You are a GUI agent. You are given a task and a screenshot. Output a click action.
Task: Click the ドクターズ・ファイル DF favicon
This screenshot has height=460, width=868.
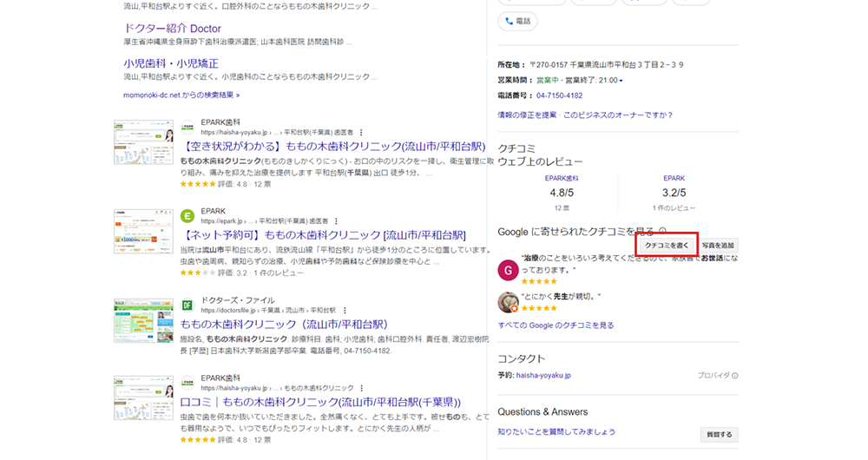pos(187,305)
